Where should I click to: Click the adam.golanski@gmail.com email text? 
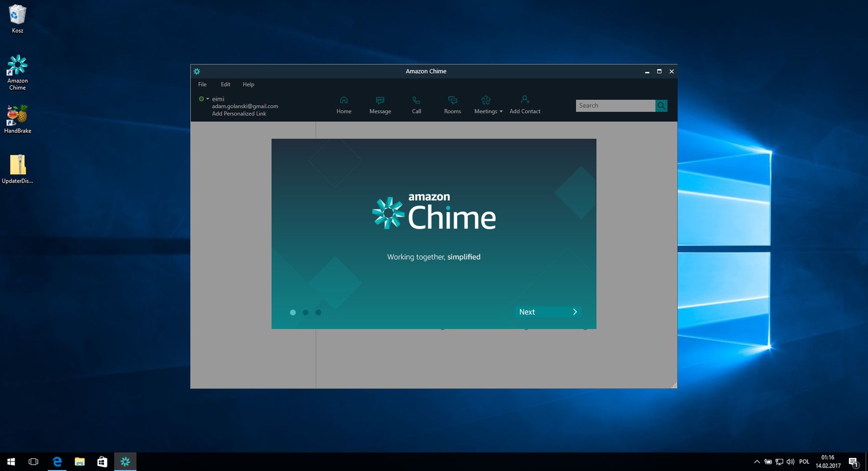245,106
